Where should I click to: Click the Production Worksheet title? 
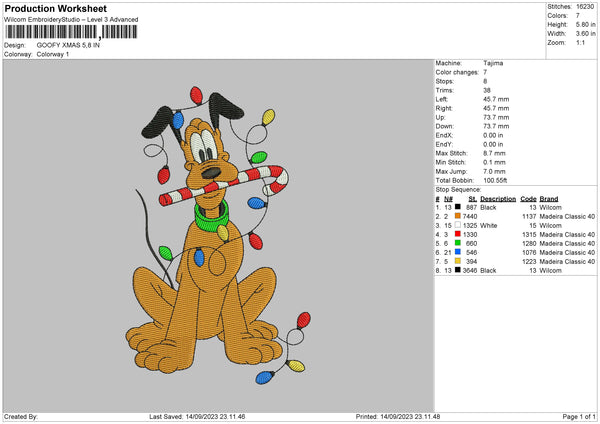(55, 8)
